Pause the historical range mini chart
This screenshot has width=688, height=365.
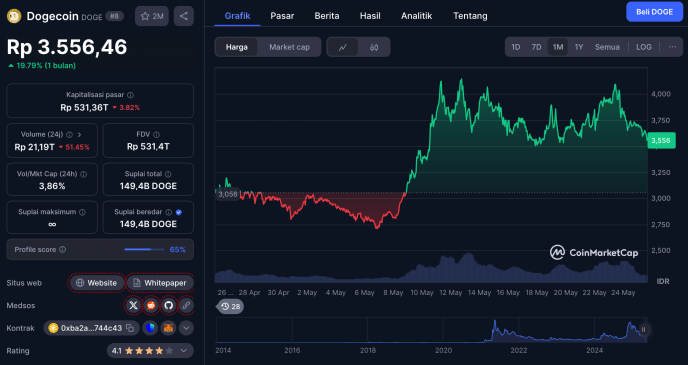click(643, 329)
